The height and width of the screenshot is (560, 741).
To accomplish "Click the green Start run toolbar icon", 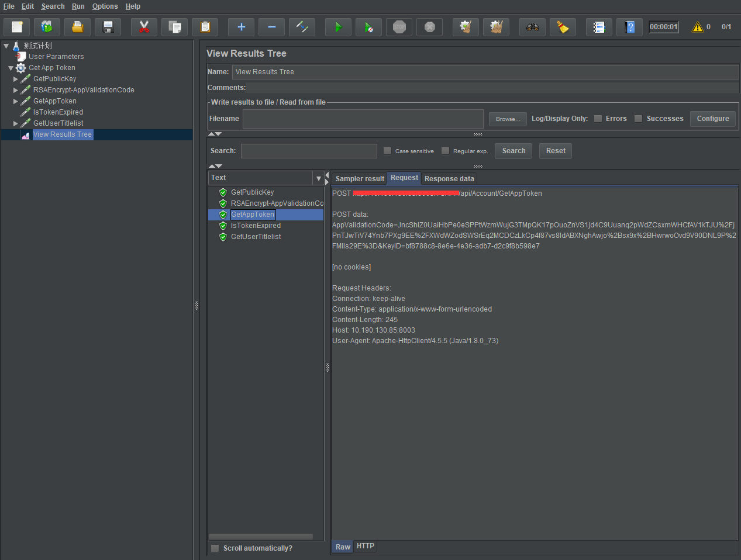I will click(x=338, y=27).
